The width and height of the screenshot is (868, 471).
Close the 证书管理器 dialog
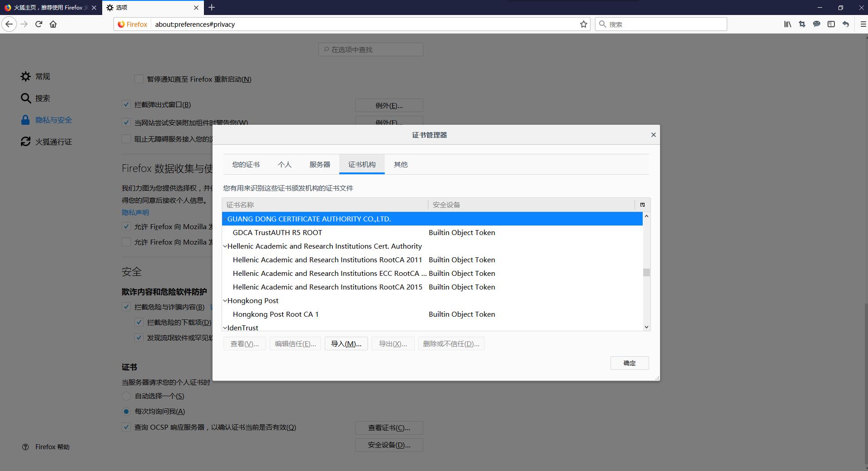[x=653, y=135]
